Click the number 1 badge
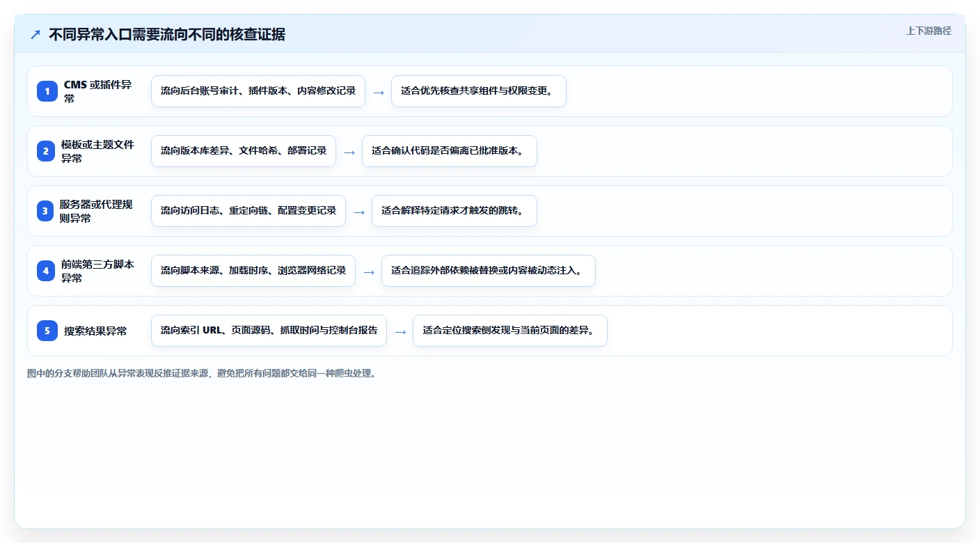The width and height of the screenshot is (980, 543). tap(47, 91)
